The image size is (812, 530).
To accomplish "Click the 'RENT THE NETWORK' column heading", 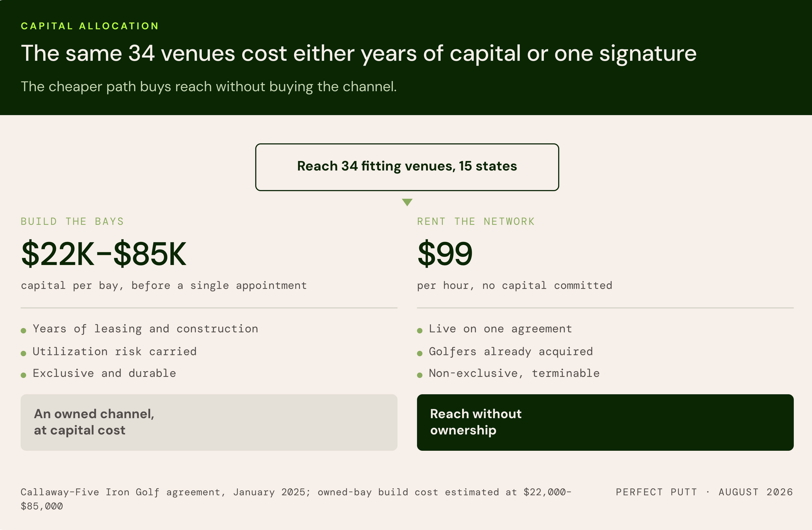I will point(476,221).
